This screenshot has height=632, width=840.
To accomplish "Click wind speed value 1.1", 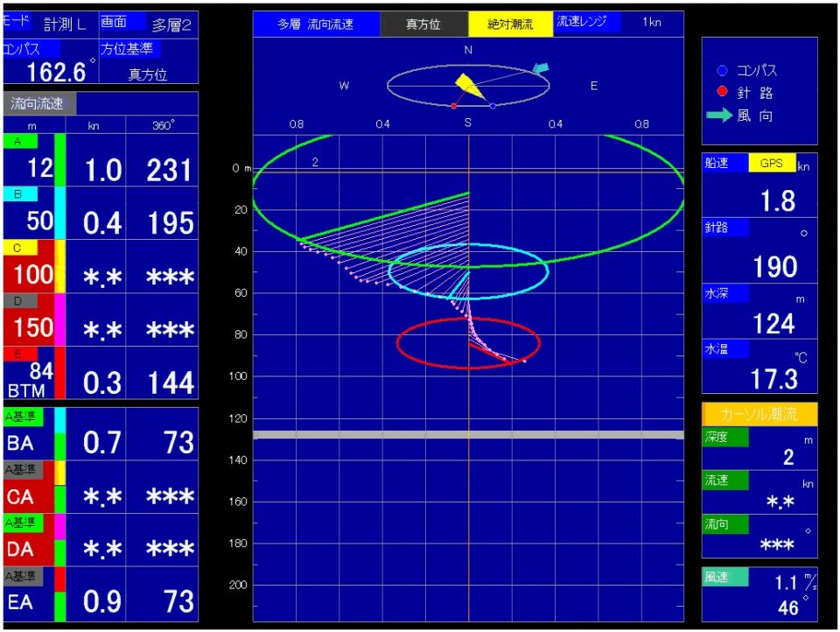I will pos(787,582).
